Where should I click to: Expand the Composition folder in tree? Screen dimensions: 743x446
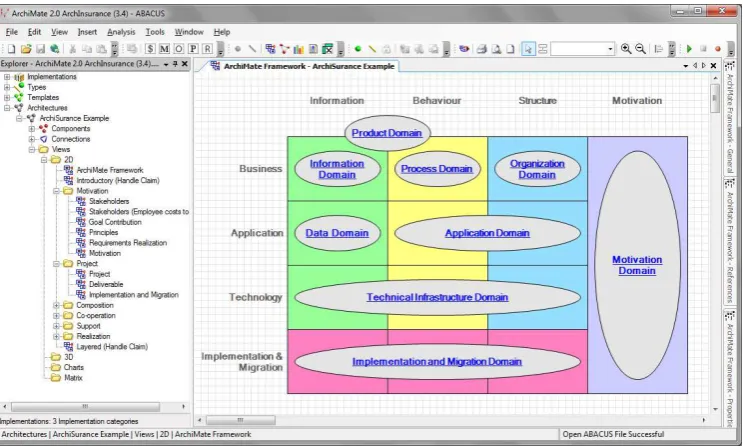coord(56,305)
